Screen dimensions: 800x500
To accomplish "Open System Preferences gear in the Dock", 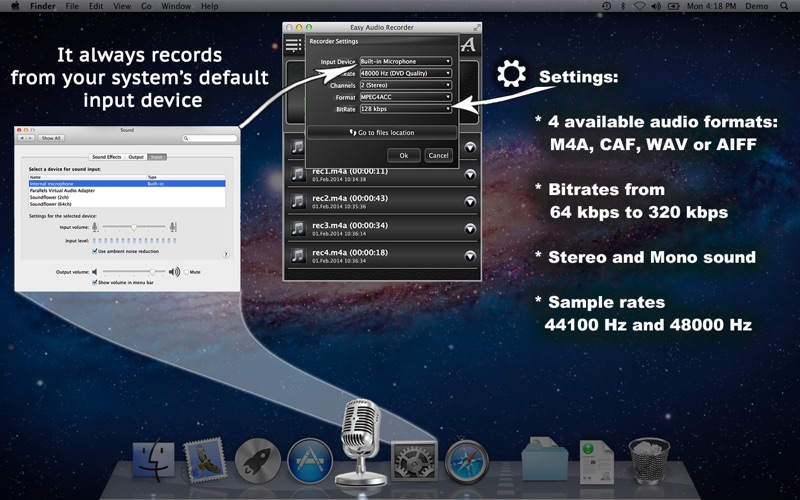I will pyautogui.click(x=414, y=461).
